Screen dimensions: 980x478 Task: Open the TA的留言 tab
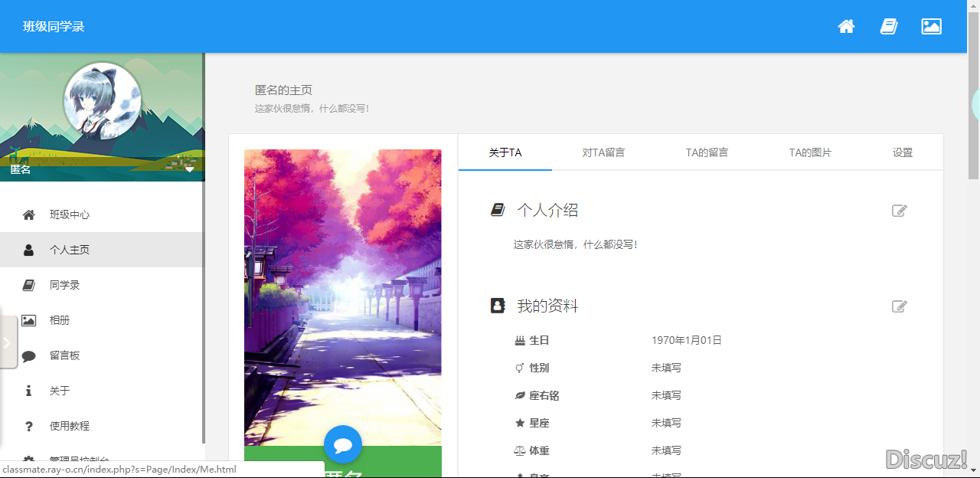click(x=707, y=152)
